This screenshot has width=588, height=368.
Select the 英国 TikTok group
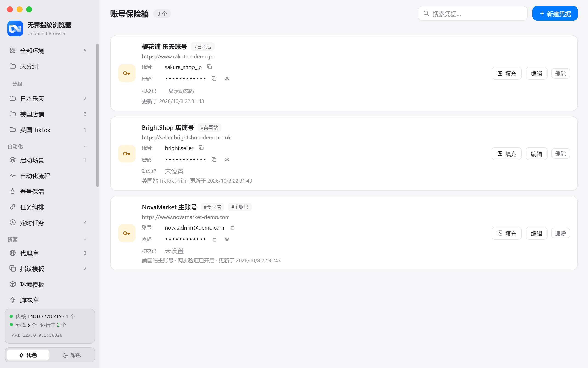point(48,130)
